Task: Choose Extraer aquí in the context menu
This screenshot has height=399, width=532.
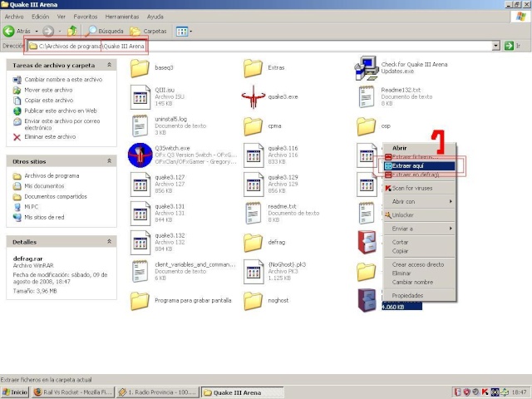Action: [x=419, y=166]
